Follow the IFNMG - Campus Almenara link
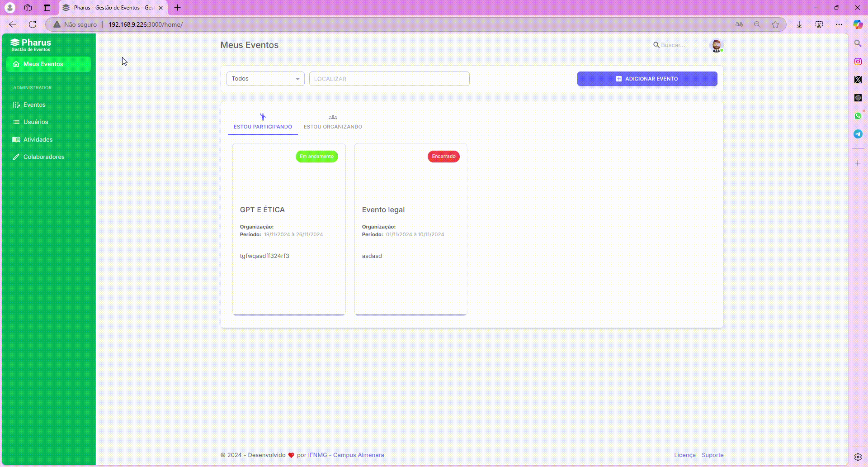 [346, 455]
